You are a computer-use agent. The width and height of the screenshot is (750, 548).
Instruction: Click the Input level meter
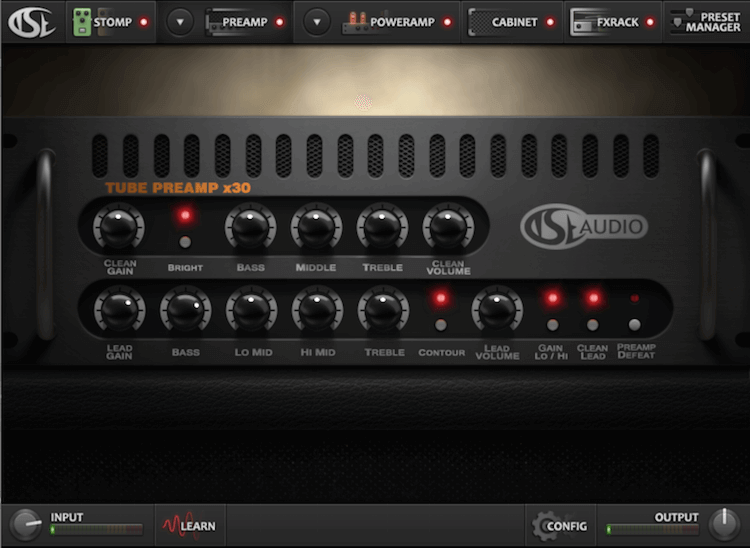tap(97, 529)
